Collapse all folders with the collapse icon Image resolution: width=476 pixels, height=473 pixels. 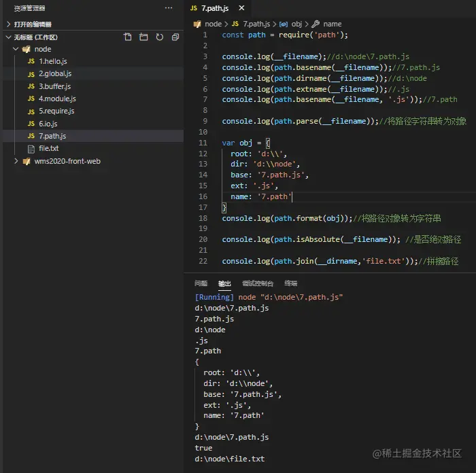[175, 37]
